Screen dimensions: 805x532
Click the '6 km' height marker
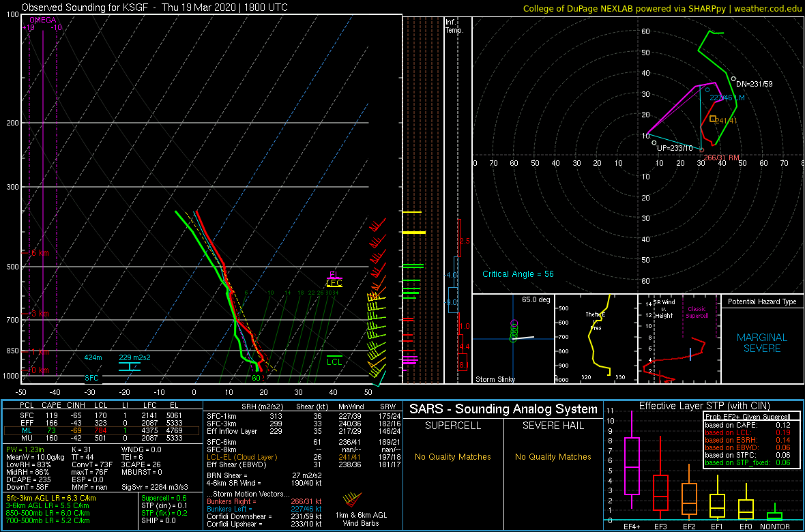40,253
